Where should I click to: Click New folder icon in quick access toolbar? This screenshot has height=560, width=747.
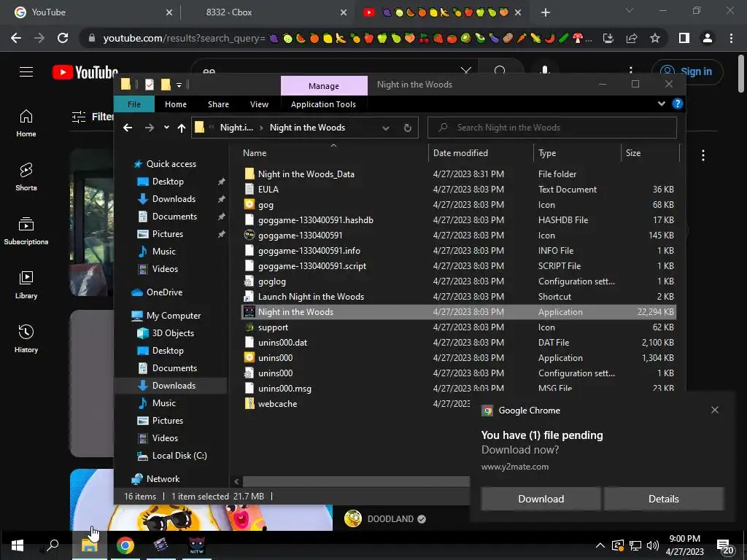[166, 85]
